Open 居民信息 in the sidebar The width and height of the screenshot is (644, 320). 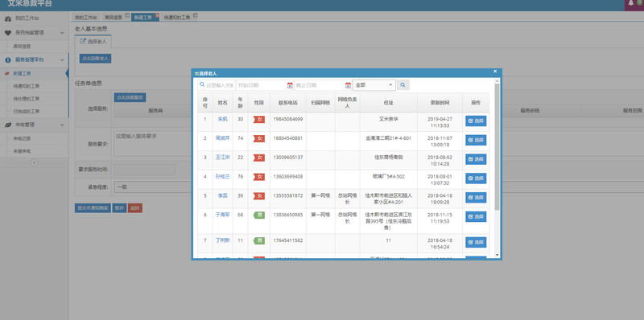tap(23, 47)
